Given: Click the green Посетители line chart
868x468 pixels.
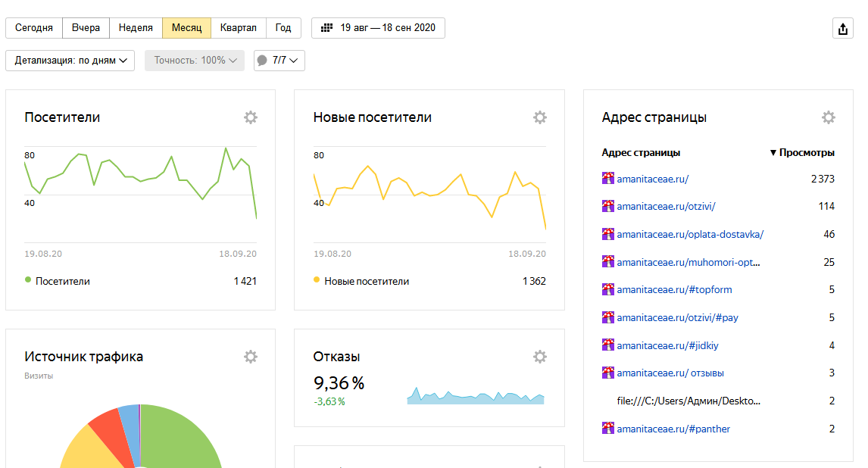Looking at the screenshot, I should click(x=141, y=183).
